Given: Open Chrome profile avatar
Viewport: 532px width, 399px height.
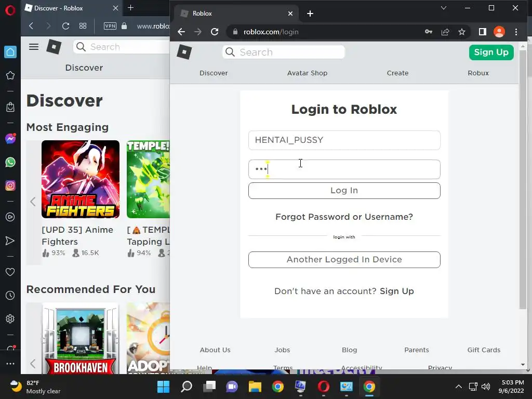Looking at the screenshot, I should (499, 32).
